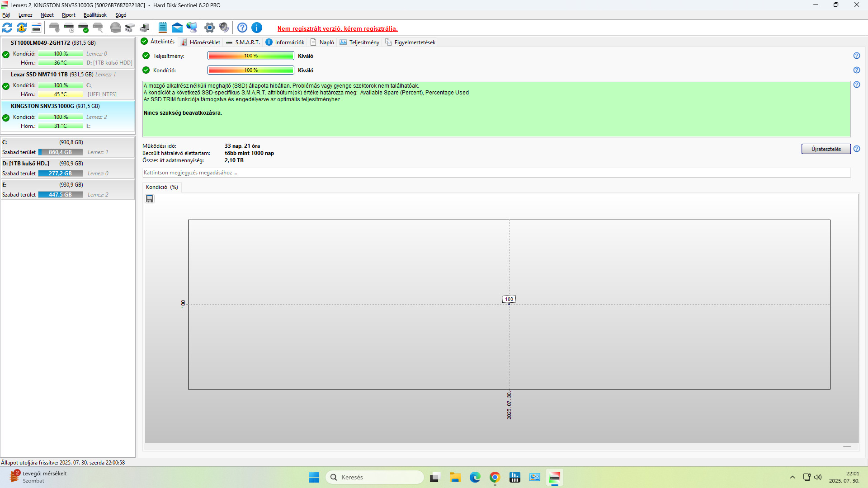Click the disk test checkmark icon

pos(84,28)
